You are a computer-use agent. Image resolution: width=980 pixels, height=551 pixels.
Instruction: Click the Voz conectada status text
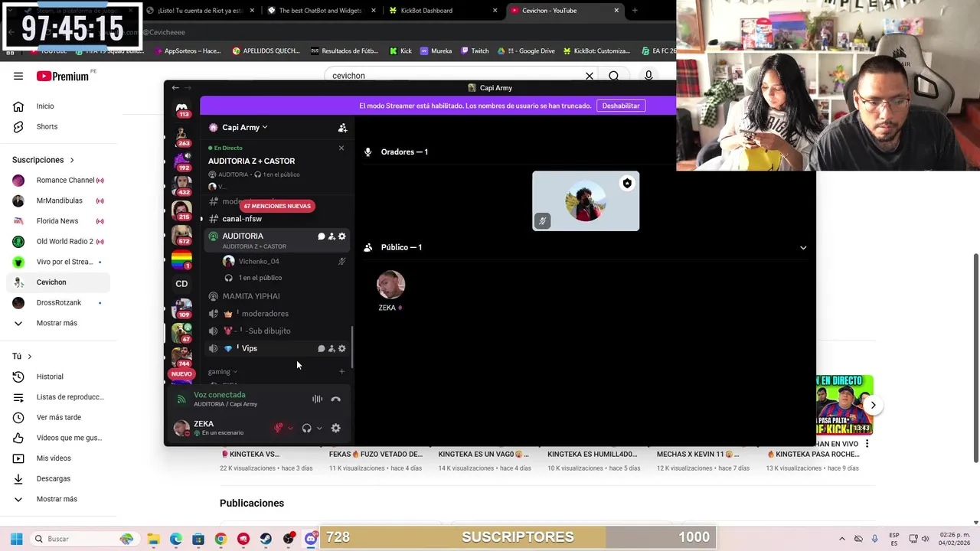coord(220,395)
